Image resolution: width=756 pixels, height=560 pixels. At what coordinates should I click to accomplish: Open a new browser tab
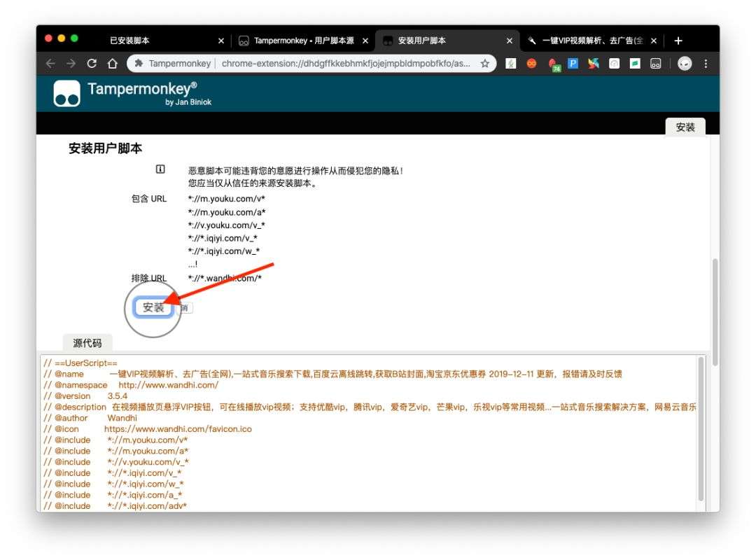tap(678, 41)
